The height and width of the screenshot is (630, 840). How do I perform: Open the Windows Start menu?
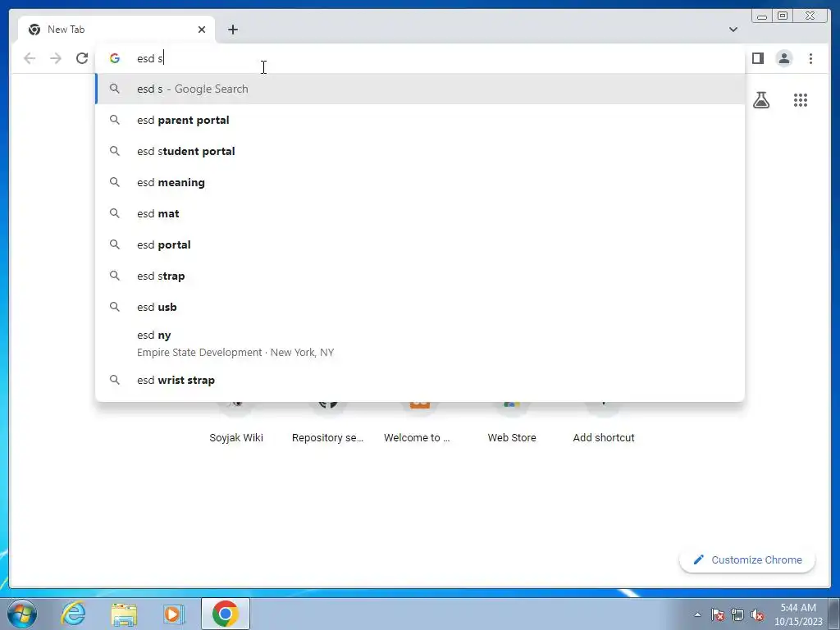point(22,614)
